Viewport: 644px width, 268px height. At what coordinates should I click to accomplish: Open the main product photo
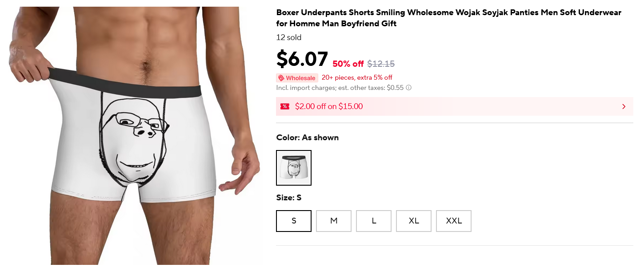click(x=133, y=134)
